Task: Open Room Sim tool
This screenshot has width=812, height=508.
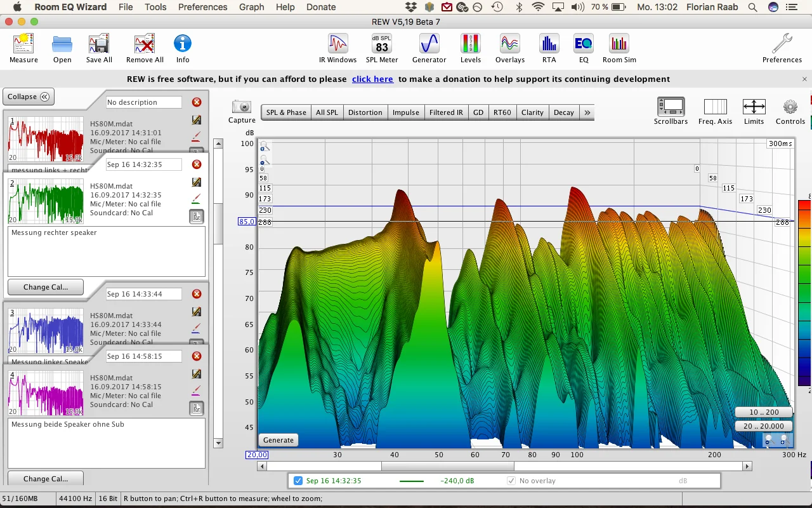Action: coord(619,48)
